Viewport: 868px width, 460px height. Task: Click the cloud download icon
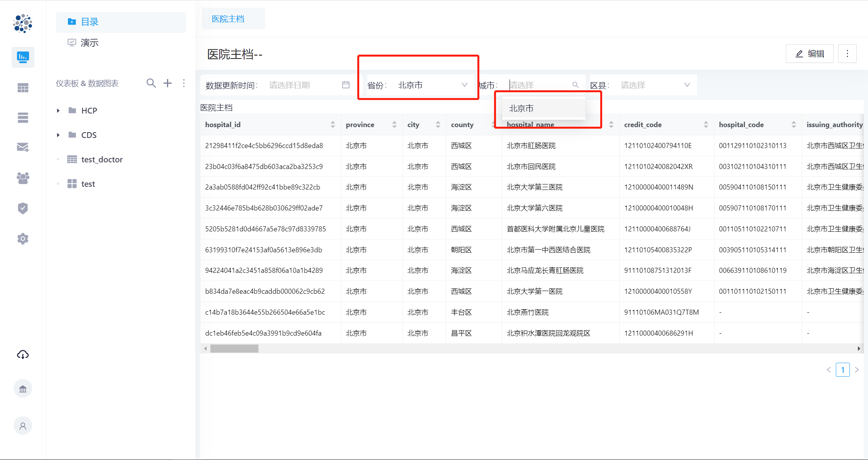click(23, 355)
